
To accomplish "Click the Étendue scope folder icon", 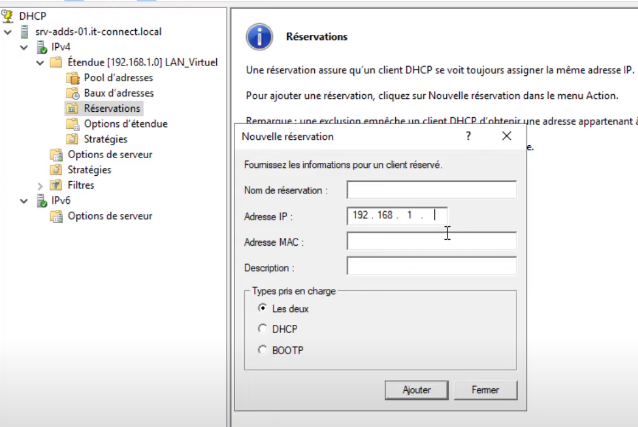I will (x=56, y=62).
